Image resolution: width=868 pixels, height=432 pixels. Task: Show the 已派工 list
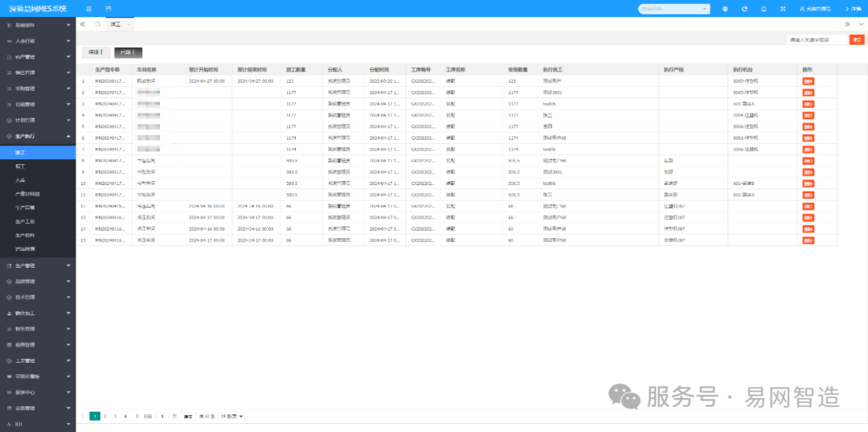[128, 52]
